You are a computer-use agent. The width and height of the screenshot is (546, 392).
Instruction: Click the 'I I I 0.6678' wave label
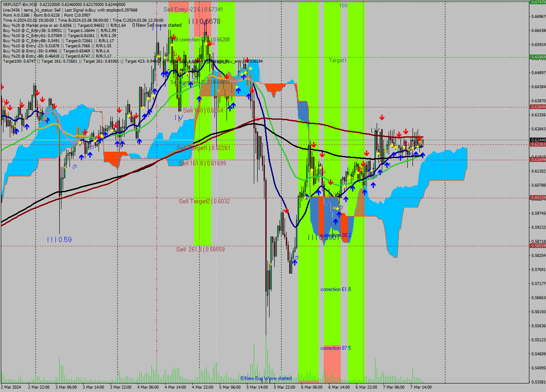click(x=204, y=21)
